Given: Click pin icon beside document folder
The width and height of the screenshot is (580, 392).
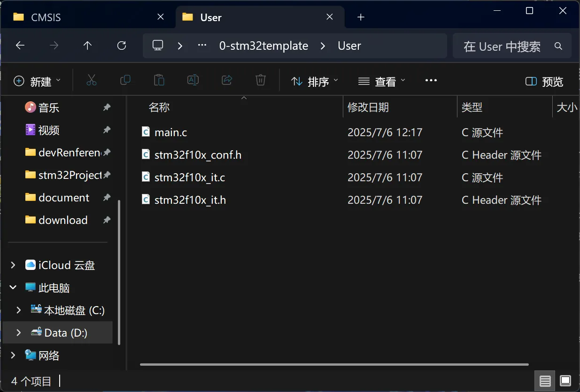Looking at the screenshot, I should point(107,198).
